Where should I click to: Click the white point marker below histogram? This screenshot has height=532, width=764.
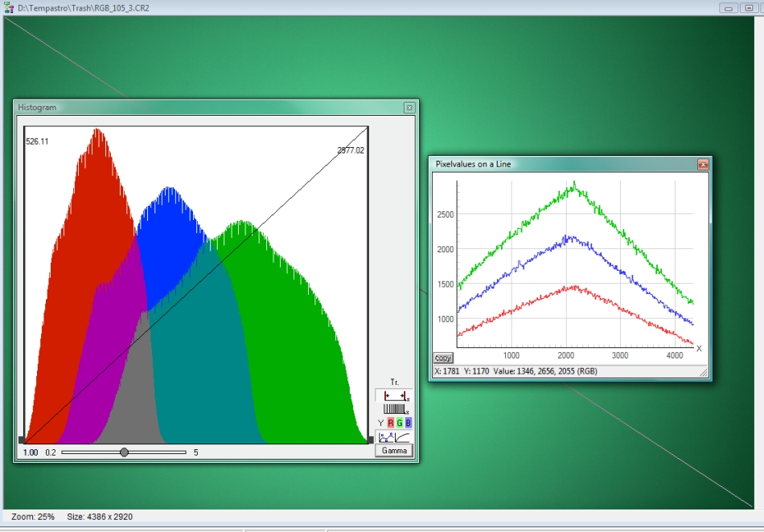click(x=370, y=440)
